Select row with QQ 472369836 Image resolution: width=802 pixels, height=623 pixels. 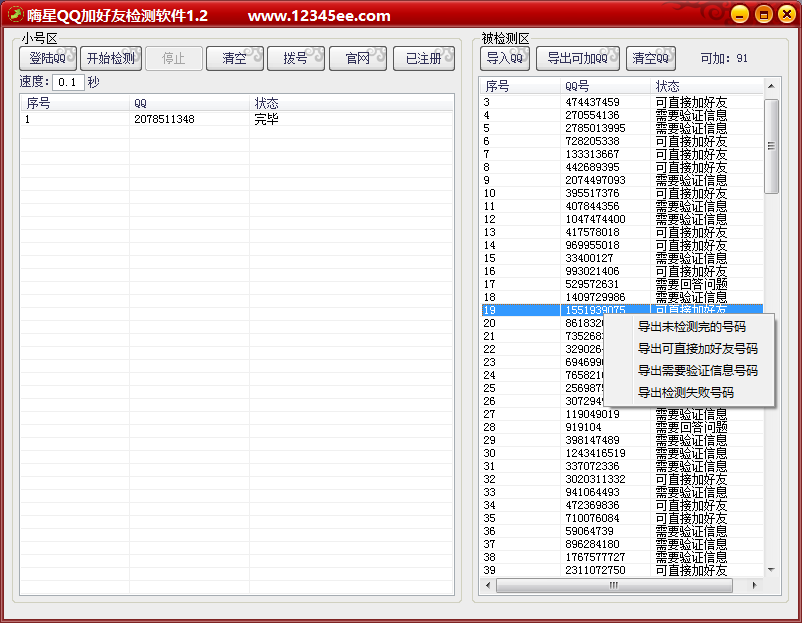622,505
